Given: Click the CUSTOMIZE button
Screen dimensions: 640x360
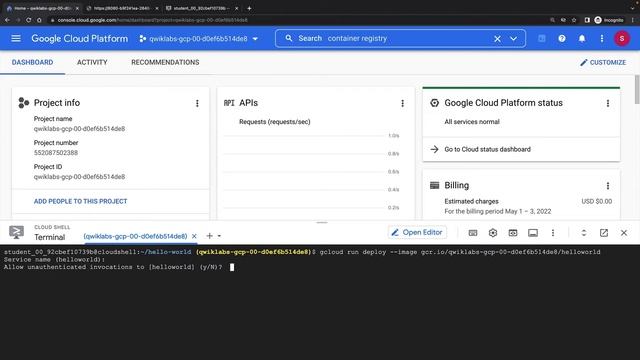Looking at the screenshot, I should [603, 62].
